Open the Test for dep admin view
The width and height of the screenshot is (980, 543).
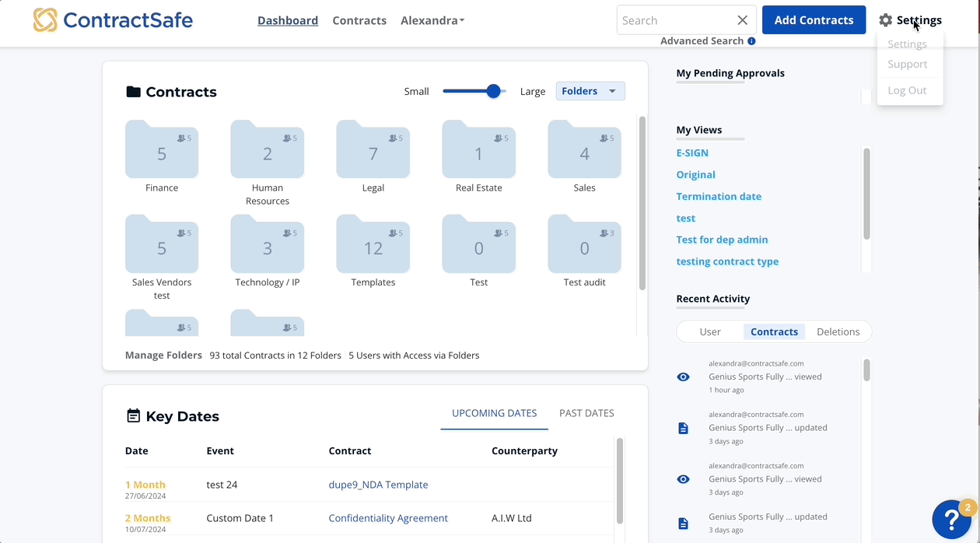point(723,240)
